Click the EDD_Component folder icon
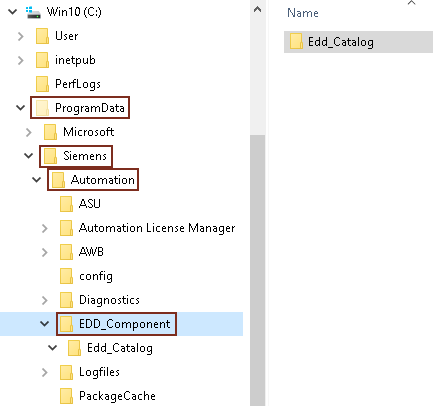Image resolution: width=433 pixels, height=406 pixels. [66, 324]
